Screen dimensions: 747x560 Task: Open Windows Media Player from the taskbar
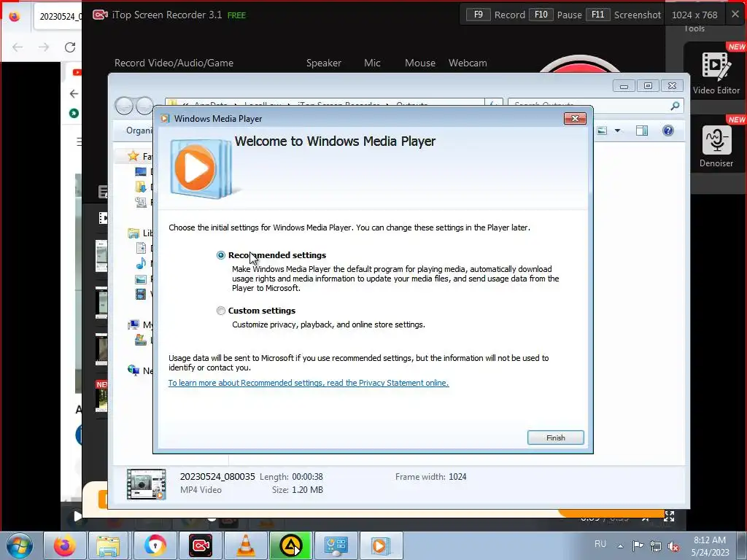(381, 545)
